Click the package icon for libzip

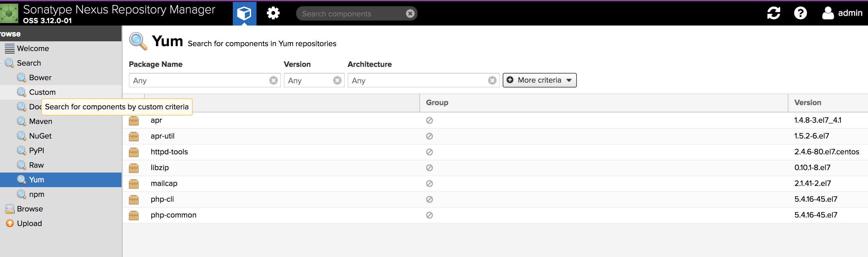(134, 168)
